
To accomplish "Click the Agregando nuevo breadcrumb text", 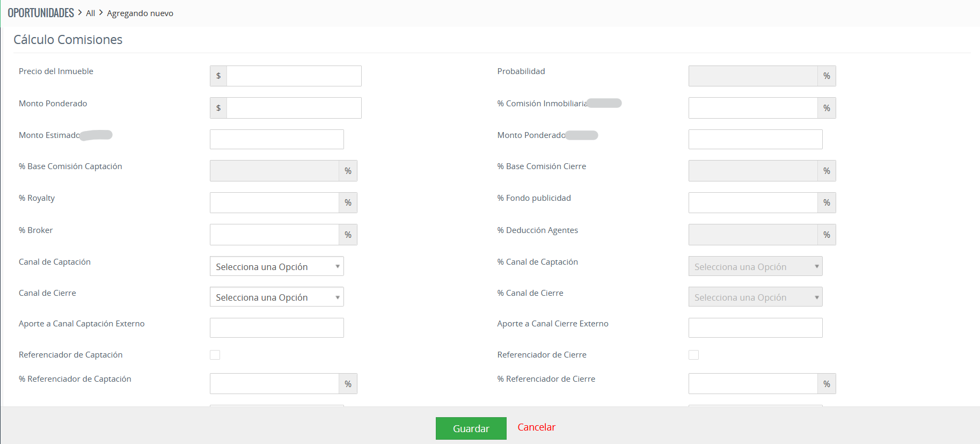I will point(140,13).
